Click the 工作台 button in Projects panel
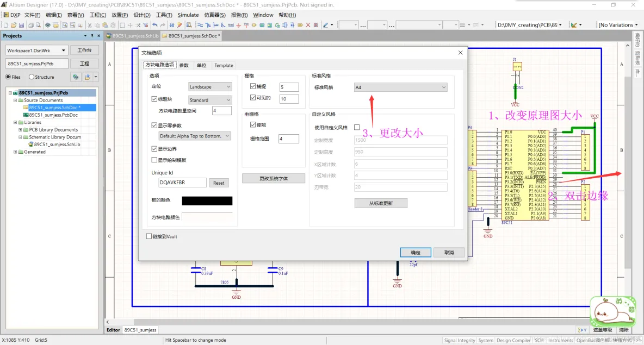The image size is (644, 345). 84,50
